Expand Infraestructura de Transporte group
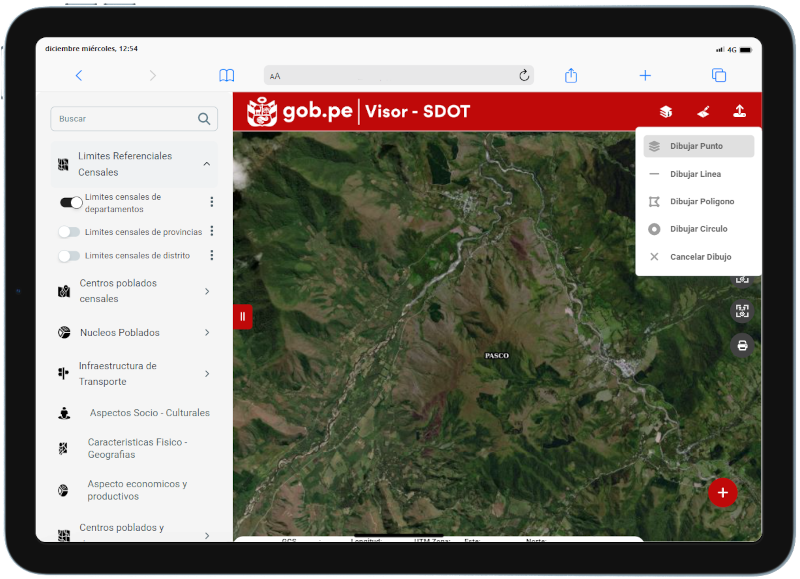Image resolution: width=800 pixels, height=579 pixels. click(206, 374)
